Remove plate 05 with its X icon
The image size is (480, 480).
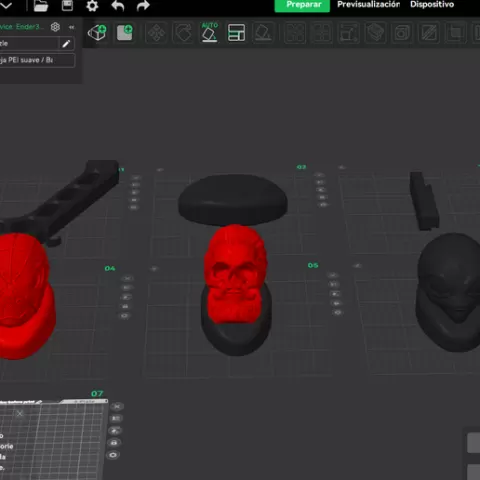[x=332, y=275]
